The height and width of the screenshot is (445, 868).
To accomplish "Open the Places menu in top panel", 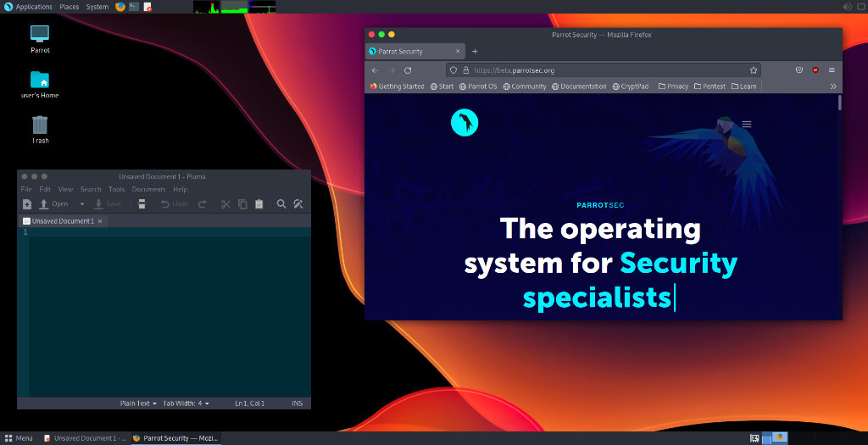I will (x=70, y=7).
